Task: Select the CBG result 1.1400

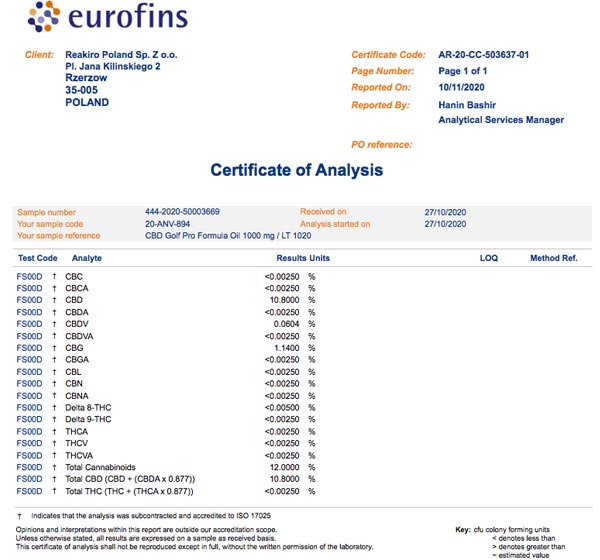Action: coord(287,348)
